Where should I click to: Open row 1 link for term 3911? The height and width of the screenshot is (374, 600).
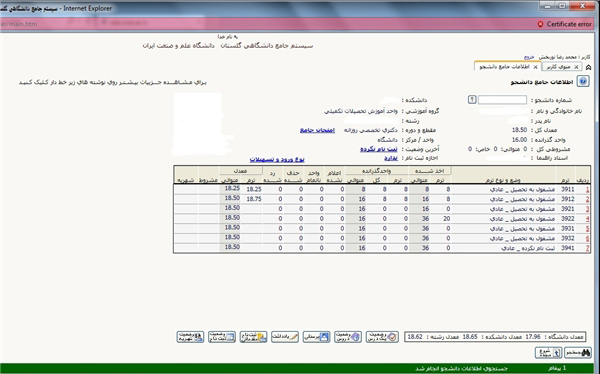587,190
